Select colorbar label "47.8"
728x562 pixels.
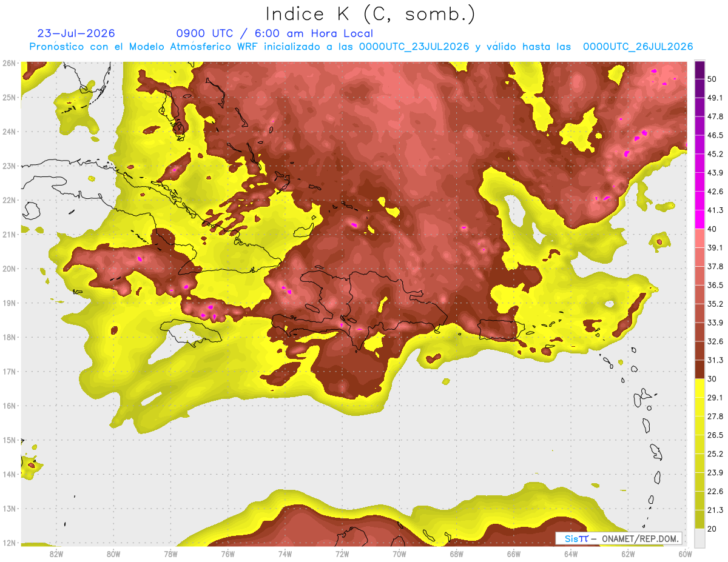(x=716, y=116)
